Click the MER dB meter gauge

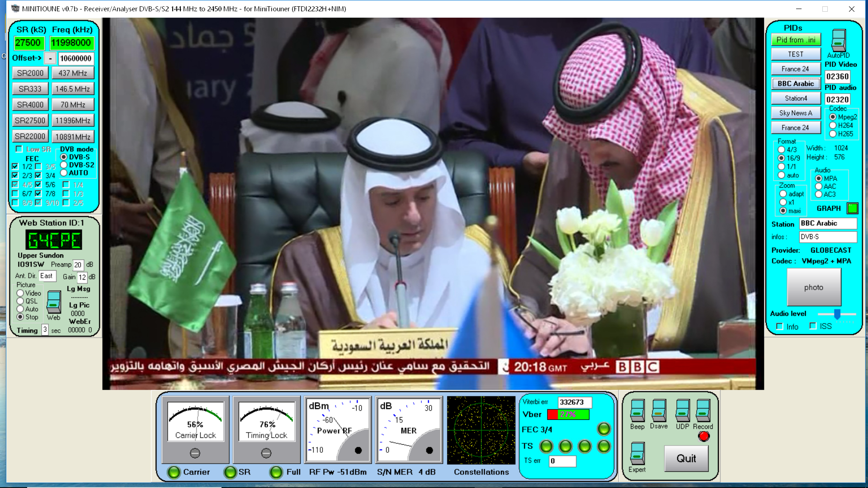[x=409, y=430]
